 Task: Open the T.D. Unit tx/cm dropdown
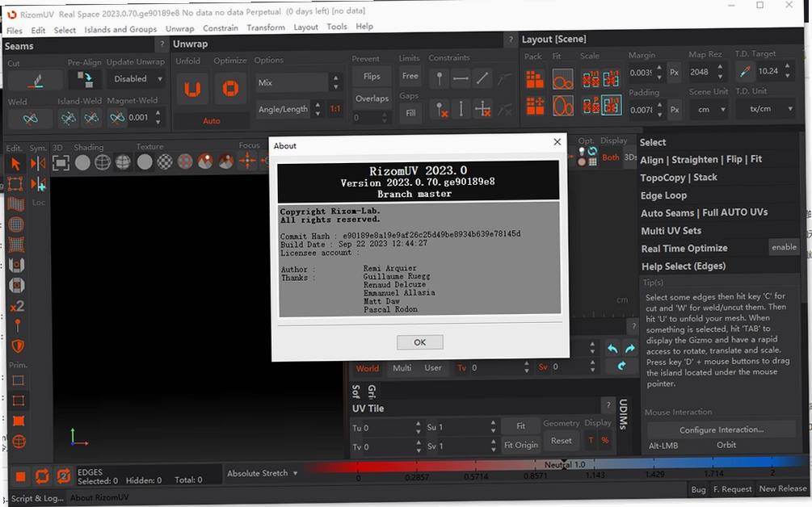[765, 109]
